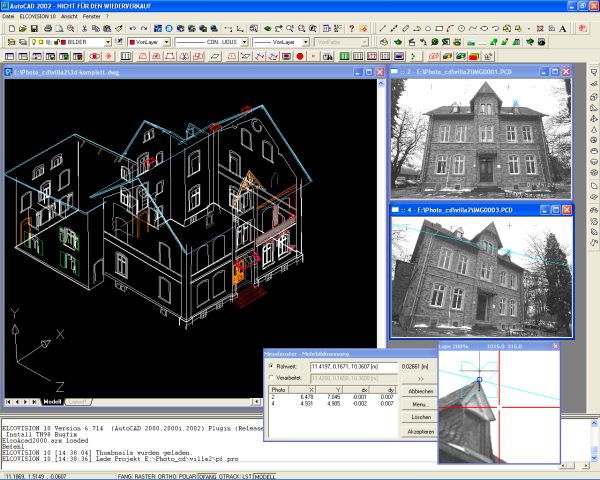Open the ELCOVISION 10 menu
The width and height of the screenshot is (600, 480).
[38, 16]
